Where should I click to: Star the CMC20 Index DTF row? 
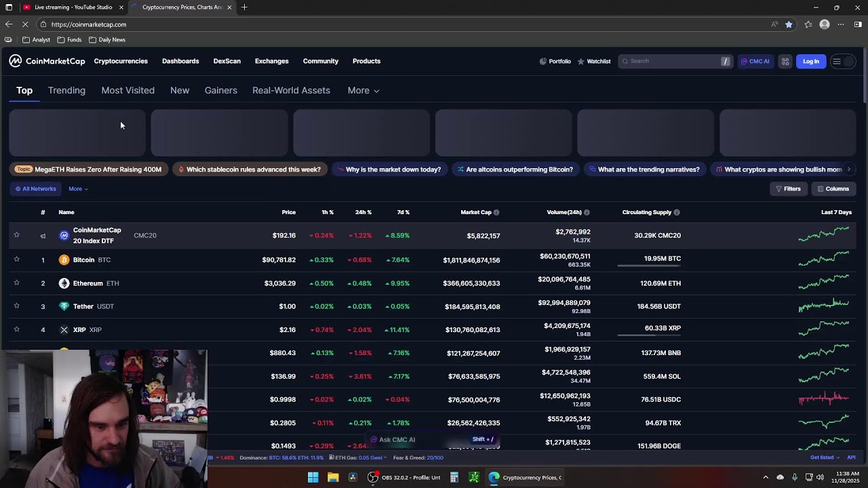(x=17, y=235)
